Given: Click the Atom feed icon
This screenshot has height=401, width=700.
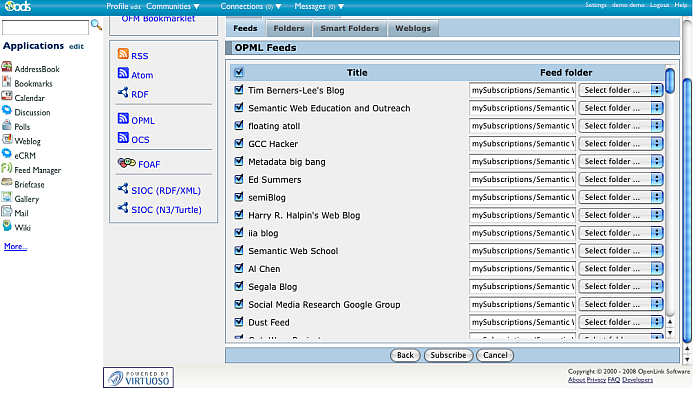Looking at the screenshot, I should (123, 74).
